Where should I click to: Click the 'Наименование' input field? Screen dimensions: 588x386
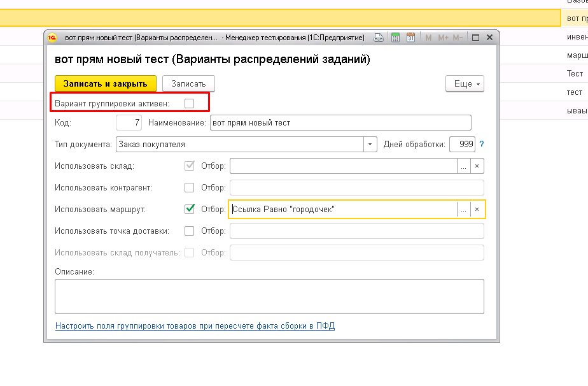pos(340,123)
